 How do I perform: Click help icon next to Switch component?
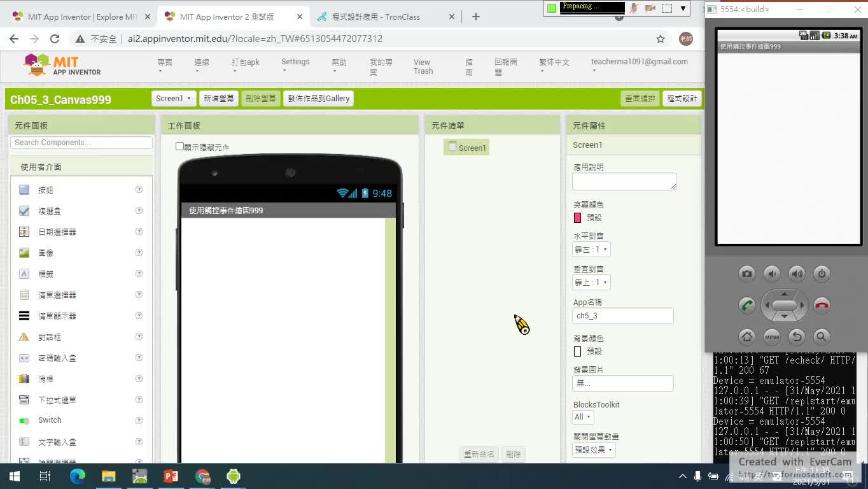click(x=139, y=420)
